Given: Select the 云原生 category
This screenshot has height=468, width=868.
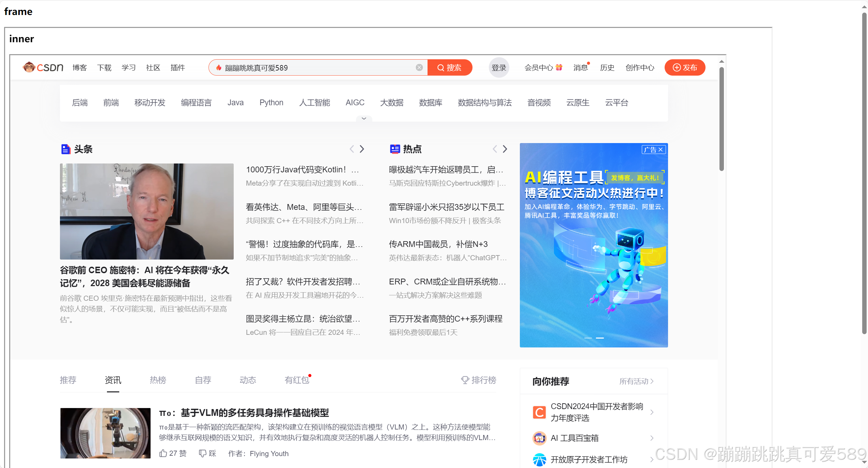Looking at the screenshot, I should 578,103.
